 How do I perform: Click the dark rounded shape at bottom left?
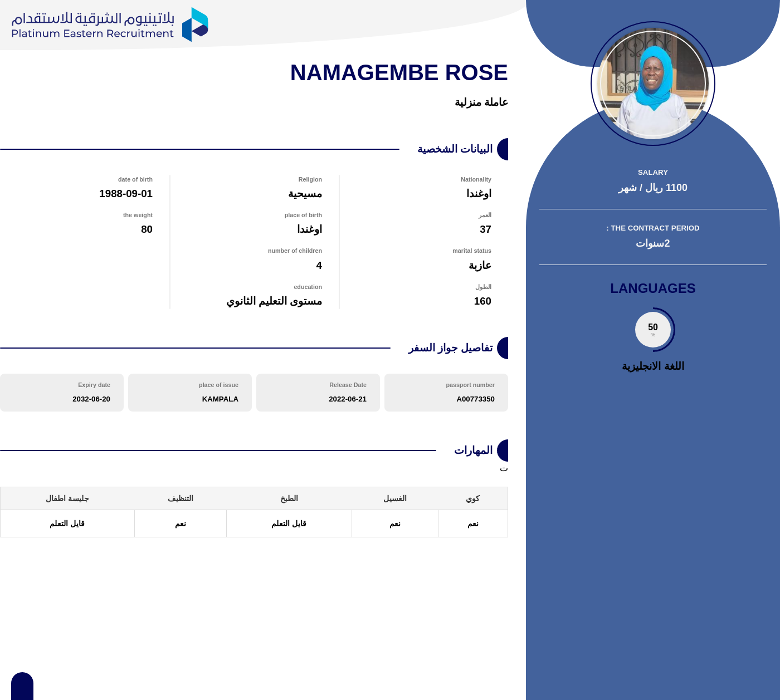click(22, 687)
